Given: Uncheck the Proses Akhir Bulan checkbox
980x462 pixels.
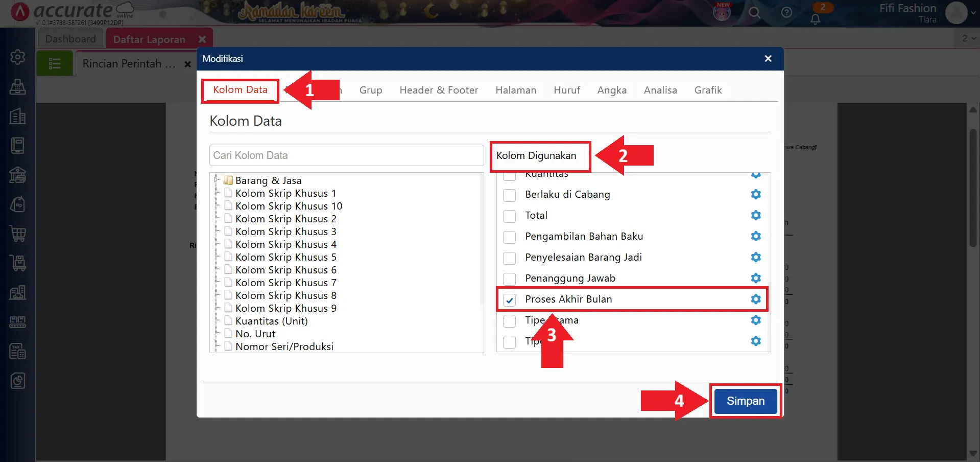Looking at the screenshot, I should (509, 300).
